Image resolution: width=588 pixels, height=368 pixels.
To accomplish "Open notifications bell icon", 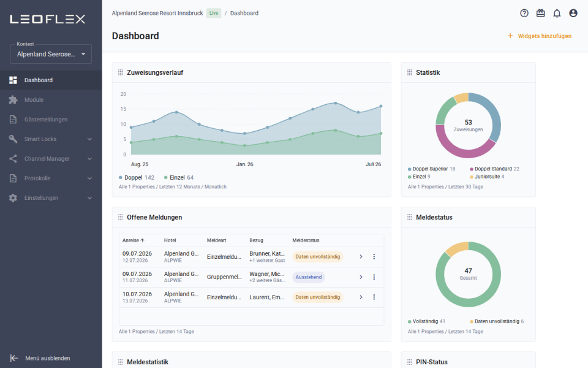I will [557, 13].
